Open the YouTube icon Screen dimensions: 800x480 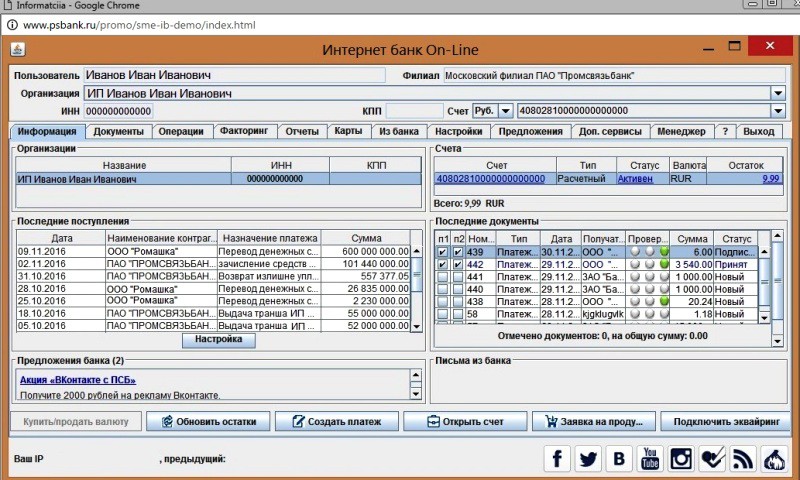(650, 459)
